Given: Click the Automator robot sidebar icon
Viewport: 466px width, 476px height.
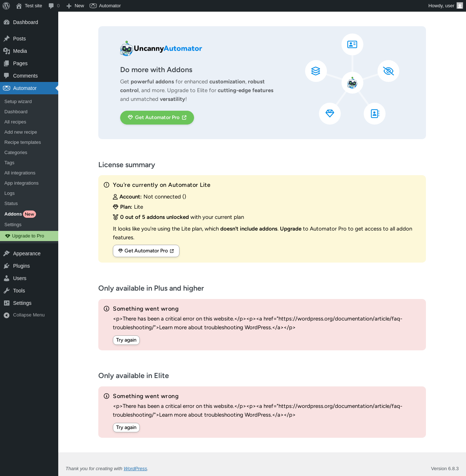Looking at the screenshot, I should pos(7,88).
